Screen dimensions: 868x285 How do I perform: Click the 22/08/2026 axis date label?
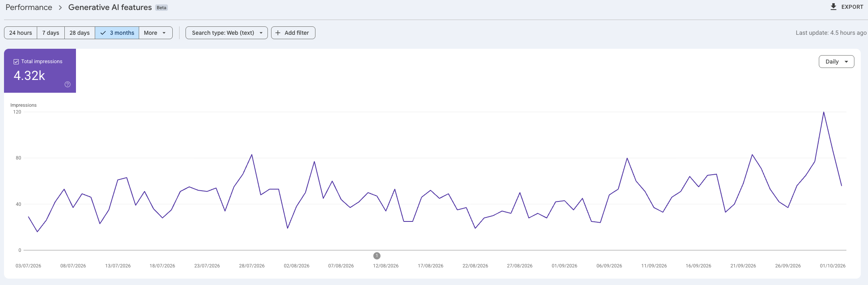(475, 266)
